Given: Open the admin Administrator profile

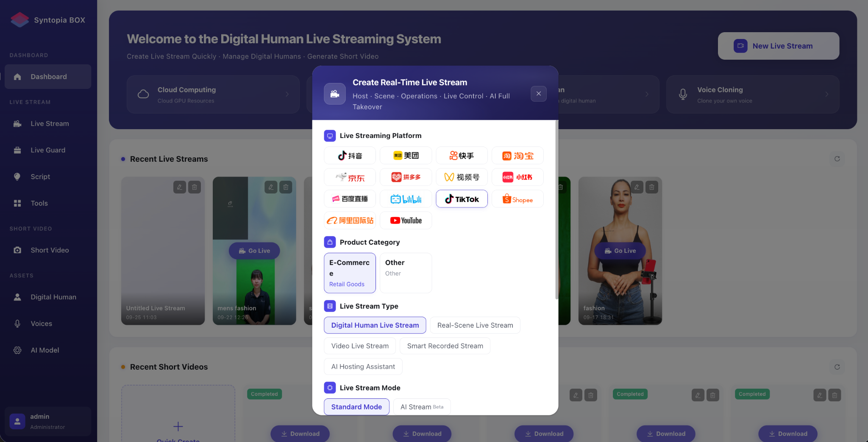Looking at the screenshot, I should (x=48, y=421).
